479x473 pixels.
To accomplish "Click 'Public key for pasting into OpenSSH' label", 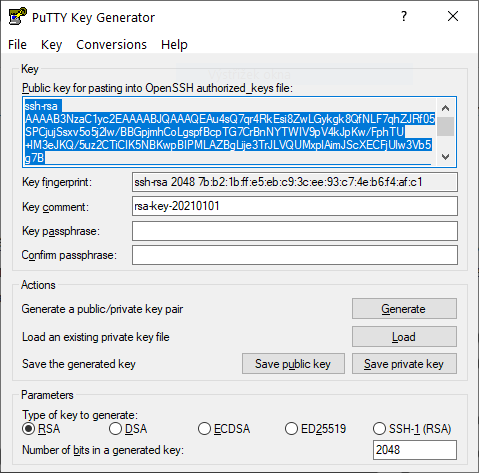I will coord(157,88).
